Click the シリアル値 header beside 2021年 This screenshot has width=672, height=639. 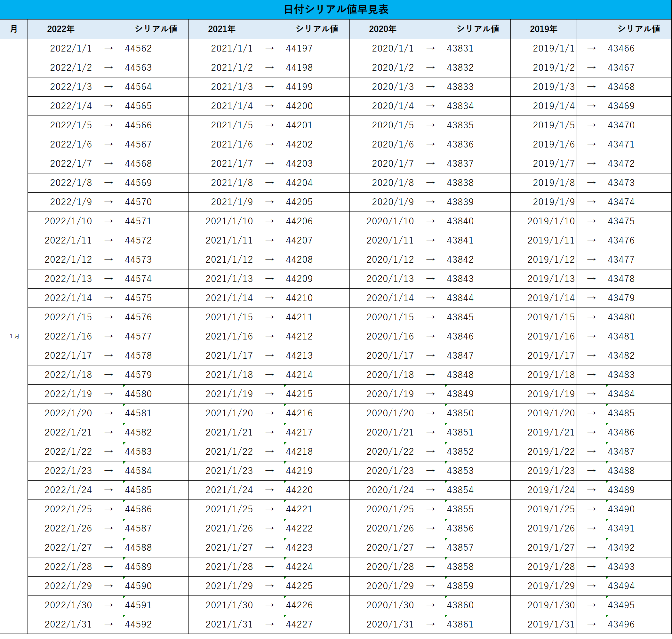317,29
